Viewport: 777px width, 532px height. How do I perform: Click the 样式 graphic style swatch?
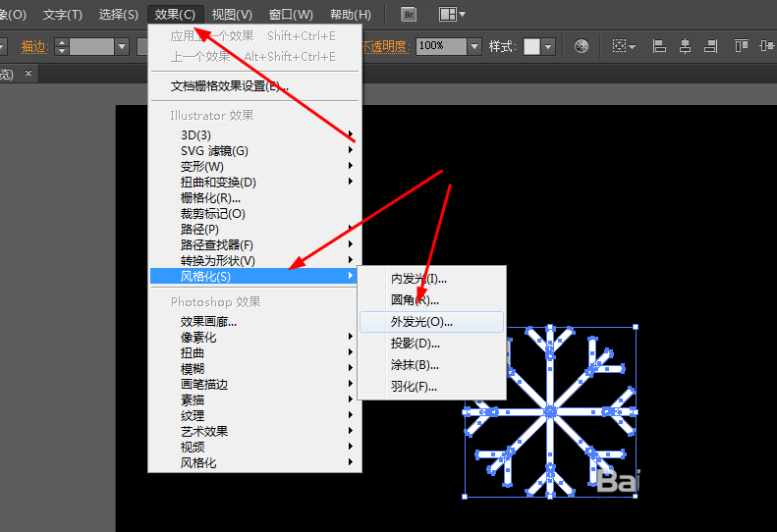coord(531,46)
